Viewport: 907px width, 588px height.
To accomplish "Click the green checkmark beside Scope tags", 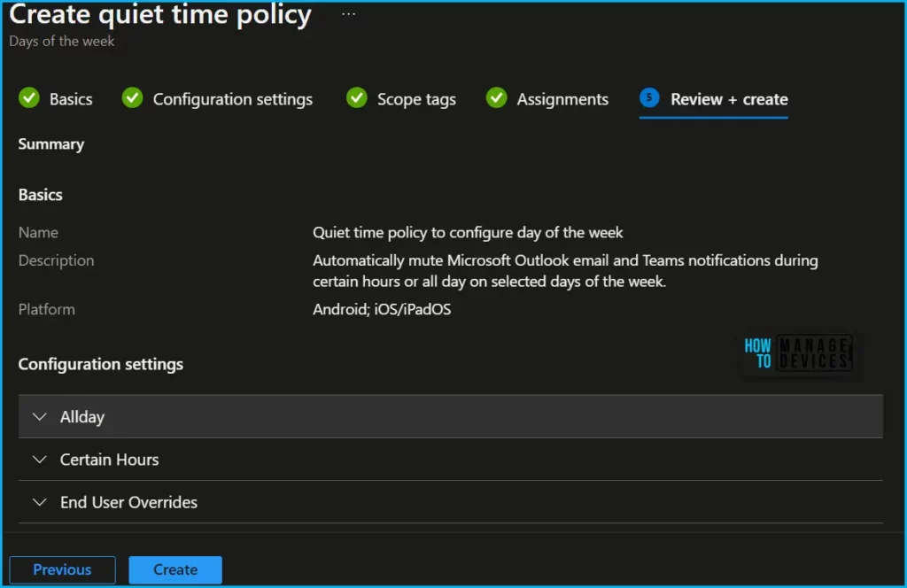I will click(x=357, y=98).
